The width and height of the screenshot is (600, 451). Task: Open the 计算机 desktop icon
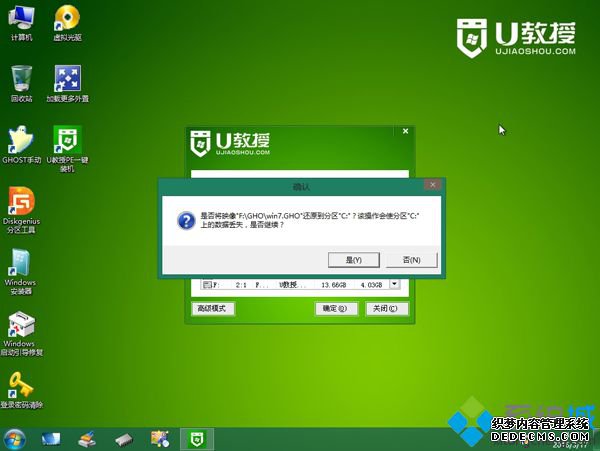coord(21,23)
